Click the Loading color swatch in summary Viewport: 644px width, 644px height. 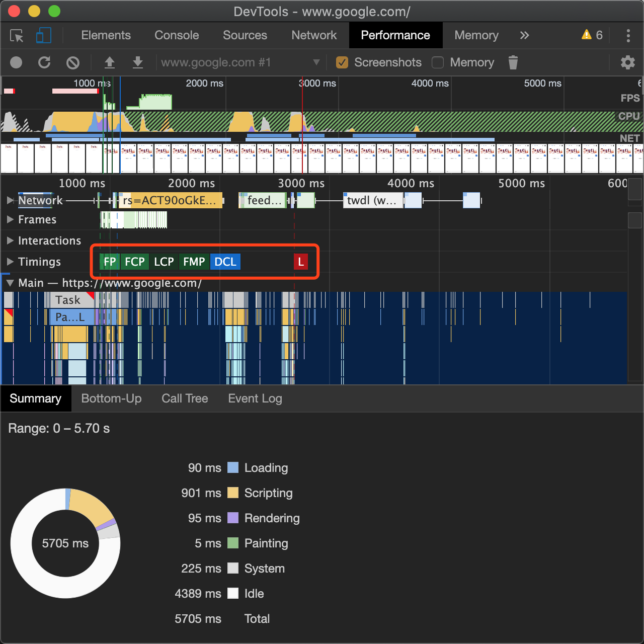(233, 467)
